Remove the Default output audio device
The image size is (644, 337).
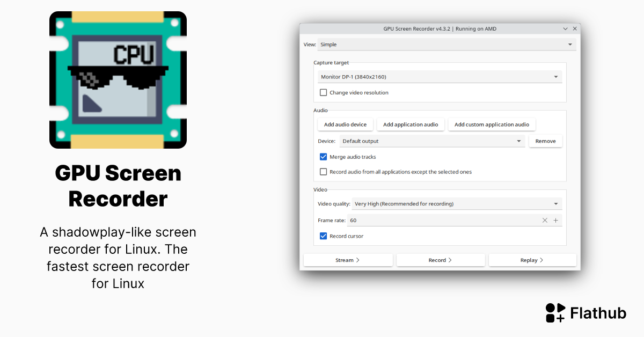tap(546, 141)
